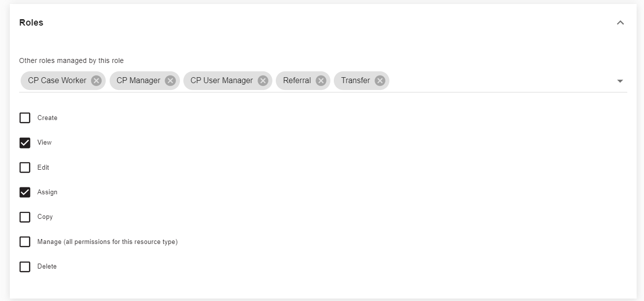Click the Transfer chip label
This screenshot has width=644, height=301.
355,81
